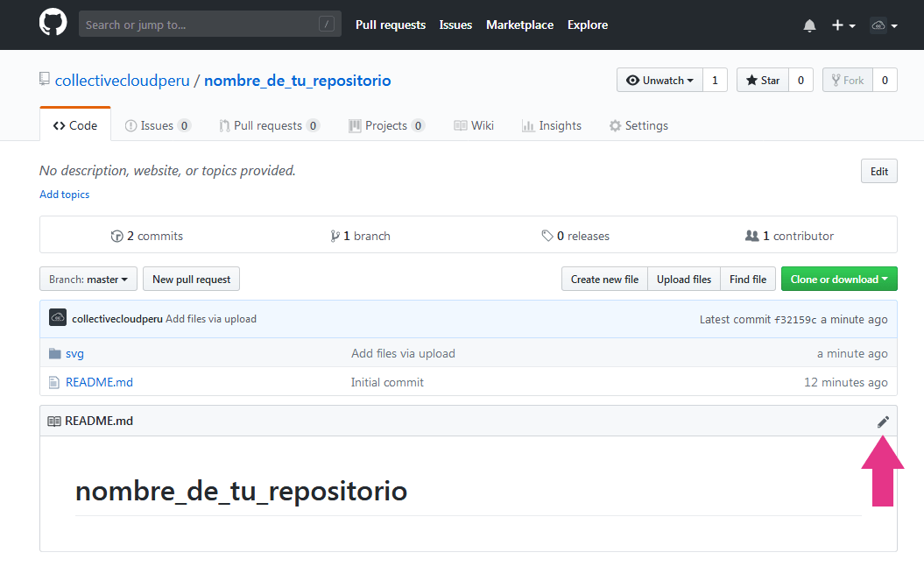This screenshot has width=924, height=588.
Task: Click the GitHub Octocat logo
Action: [x=53, y=24]
